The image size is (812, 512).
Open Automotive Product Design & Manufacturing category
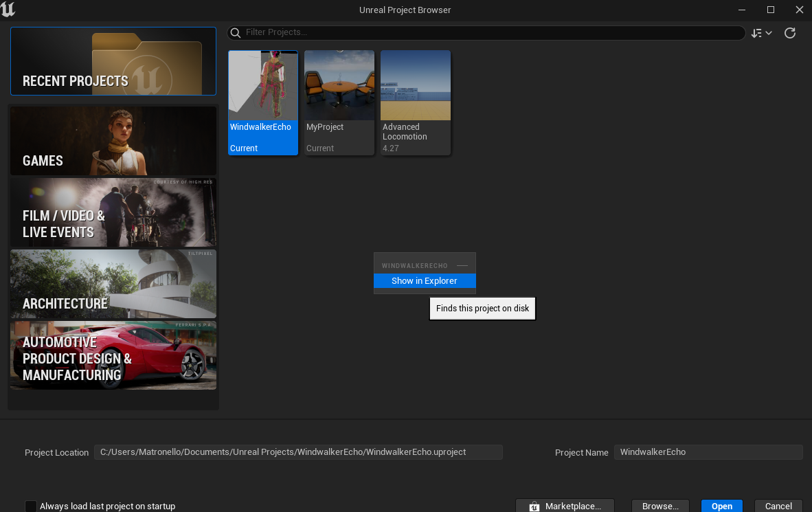coord(113,355)
